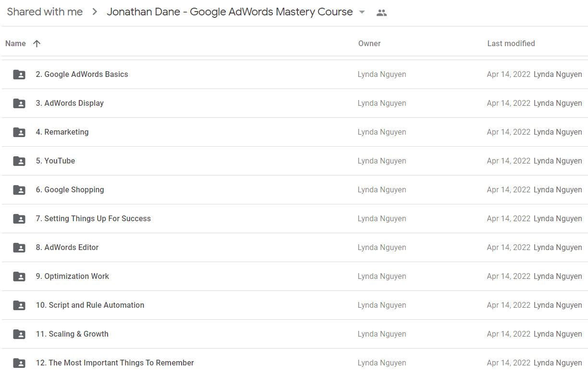588x377 pixels.
Task: Select 10. Script and Rule Automation name
Action: point(90,305)
